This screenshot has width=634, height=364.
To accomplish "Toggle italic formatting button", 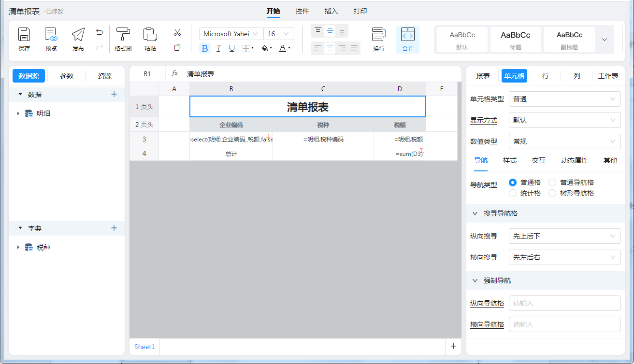I will pos(218,48).
